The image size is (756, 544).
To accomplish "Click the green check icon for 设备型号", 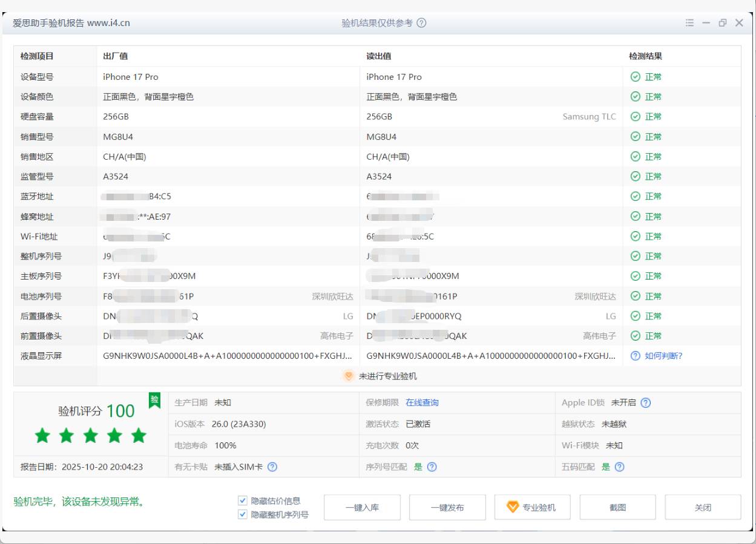I will (x=635, y=77).
